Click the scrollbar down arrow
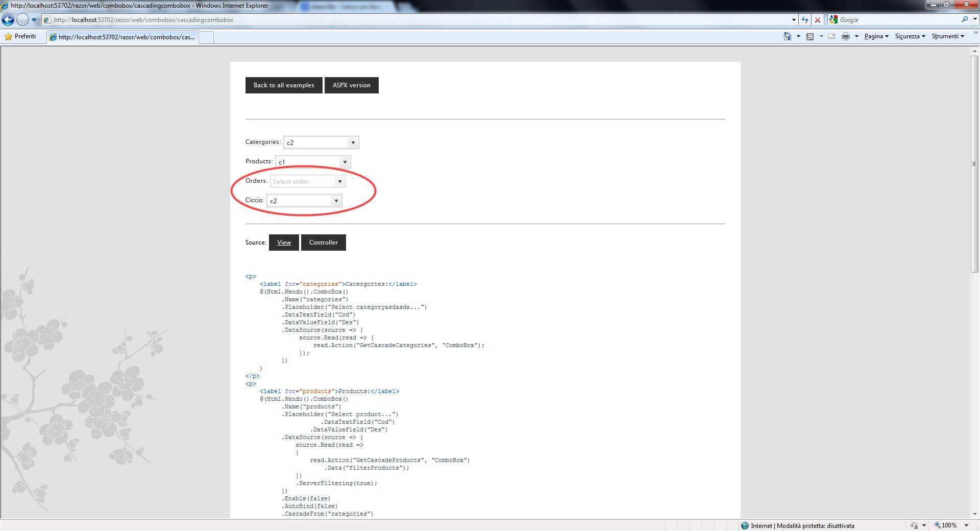980x531 pixels. (x=974, y=514)
